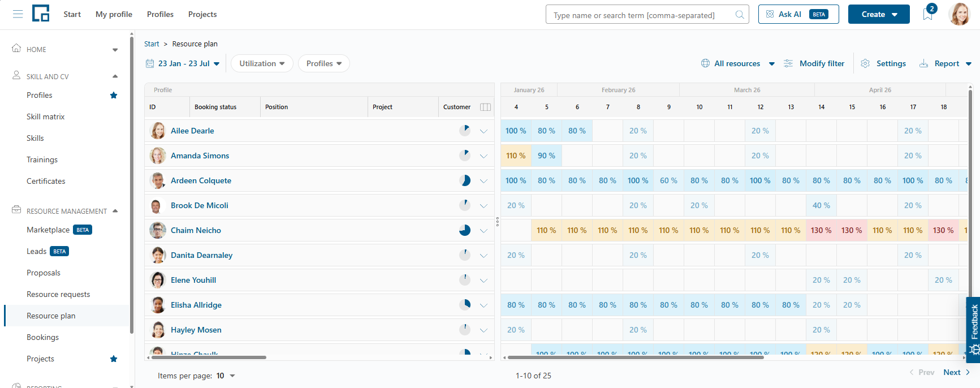Click the Resource Management briefcase icon
Viewport: 980px width, 388px height.
[16, 210]
